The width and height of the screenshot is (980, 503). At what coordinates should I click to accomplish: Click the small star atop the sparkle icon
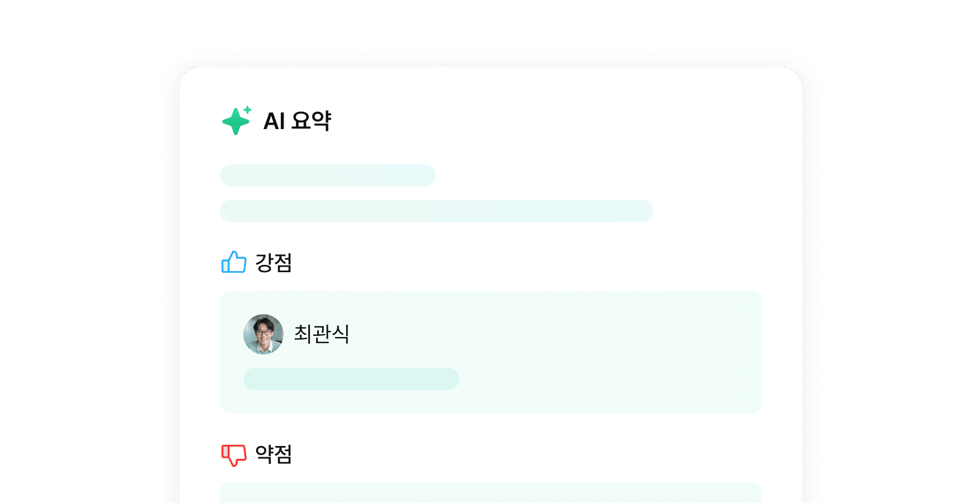[247, 110]
